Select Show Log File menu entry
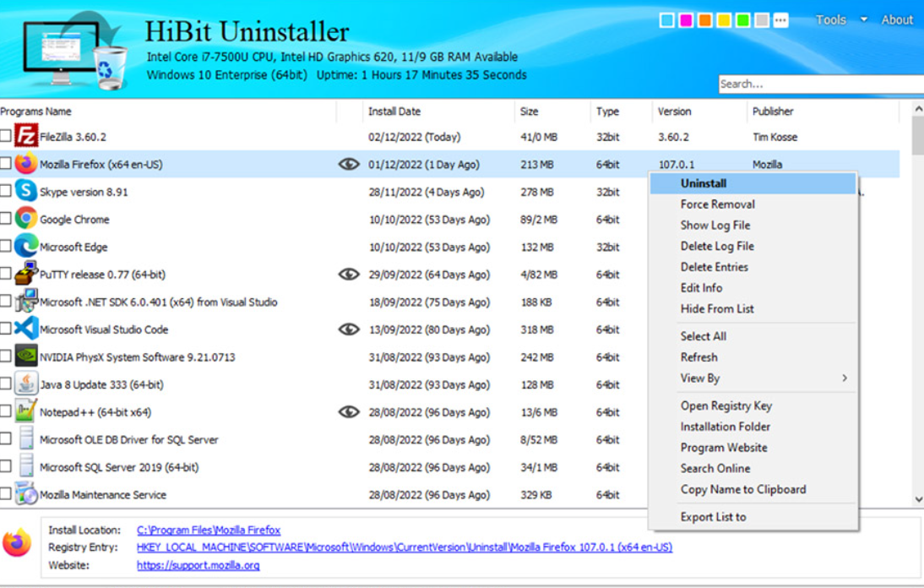The image size is (924, 588). [x=753, y=225]
